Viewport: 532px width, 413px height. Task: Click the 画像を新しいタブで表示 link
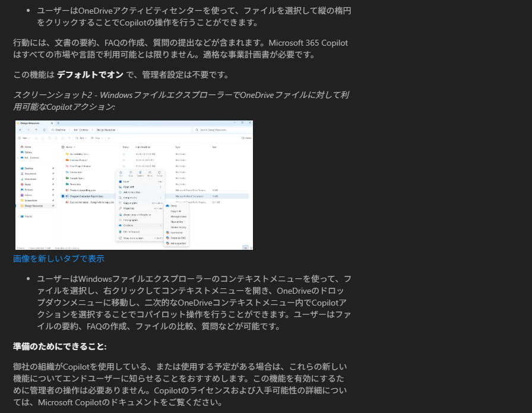click(59, 258)
